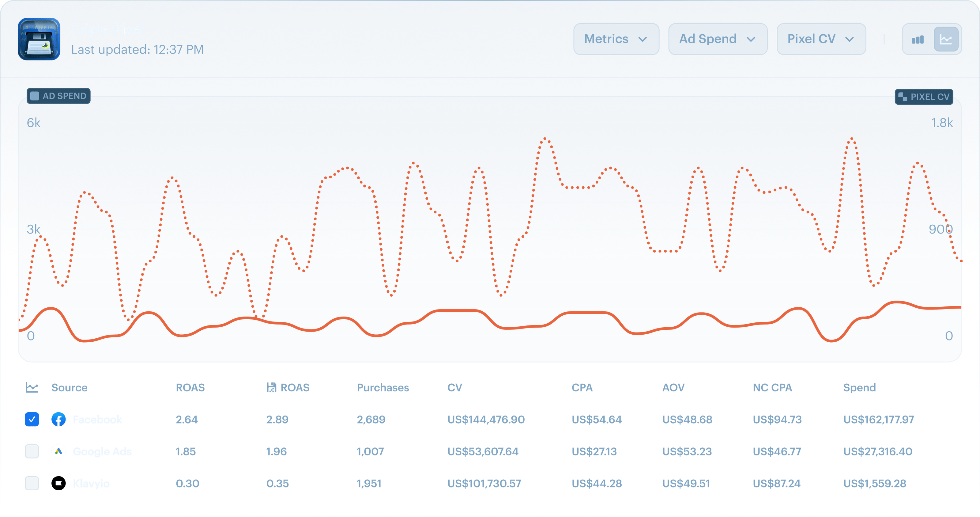The image size is (980, 517).
Task: Open the Pixel CV dropdown
Action: pos(821,39)
